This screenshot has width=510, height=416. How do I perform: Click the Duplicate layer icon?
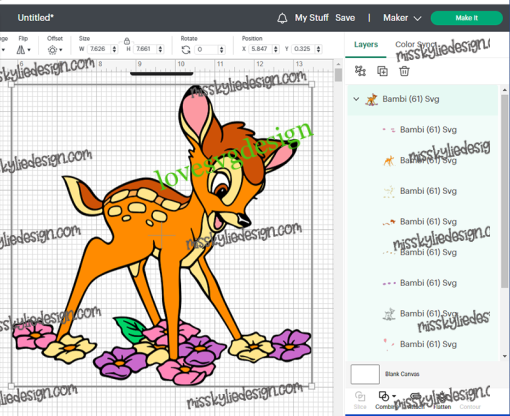[382, 71]
